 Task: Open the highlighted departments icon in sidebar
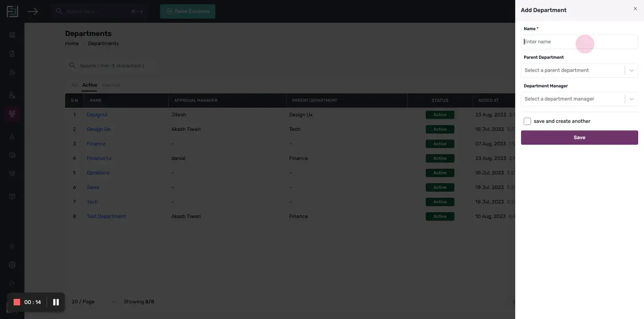pos(12,113)
